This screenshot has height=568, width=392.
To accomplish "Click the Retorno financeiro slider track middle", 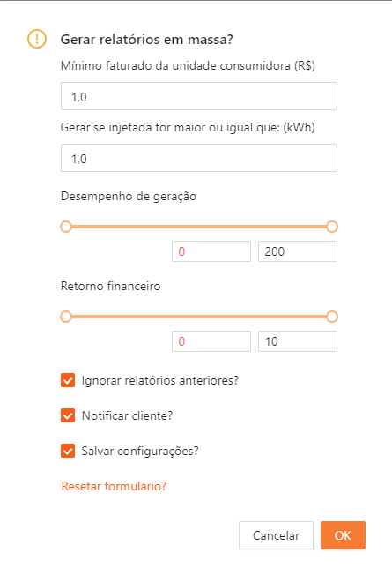I will point(199,317).
